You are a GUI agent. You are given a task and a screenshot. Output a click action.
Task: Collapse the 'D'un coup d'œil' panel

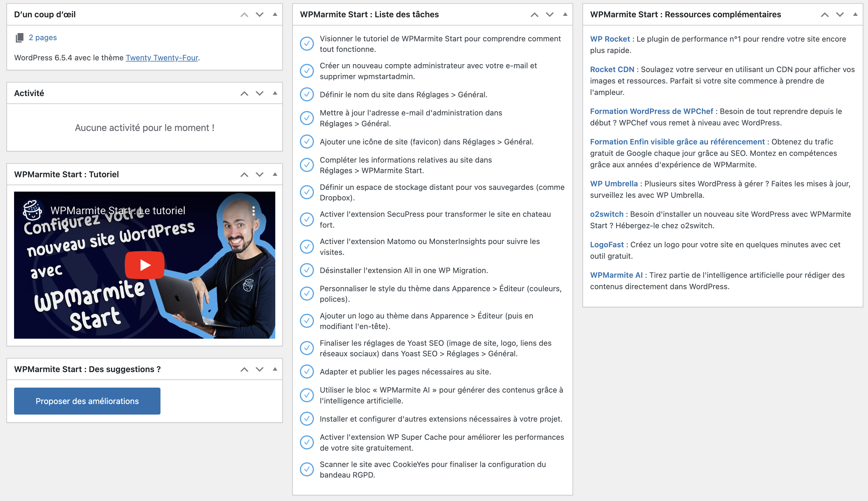click(x=275, y=14)
